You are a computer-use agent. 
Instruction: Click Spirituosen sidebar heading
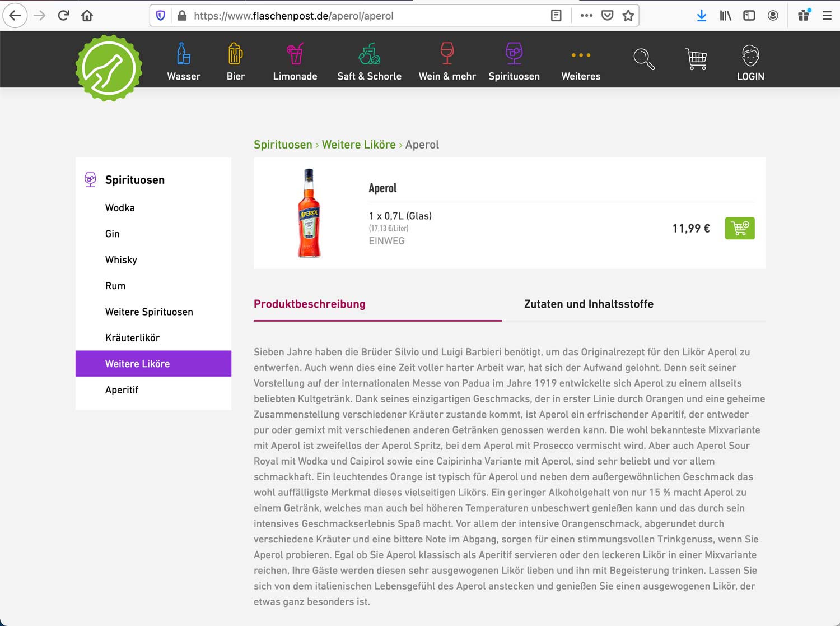[x=135, y=180]
